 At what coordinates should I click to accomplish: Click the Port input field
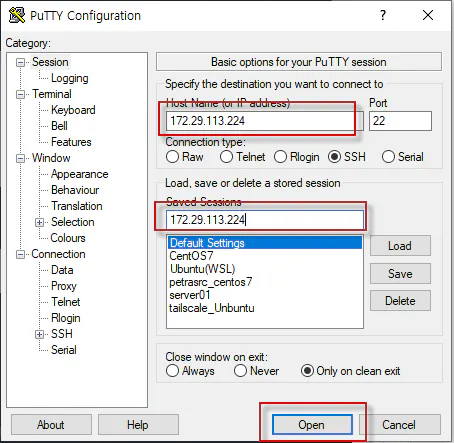(400, 121)
